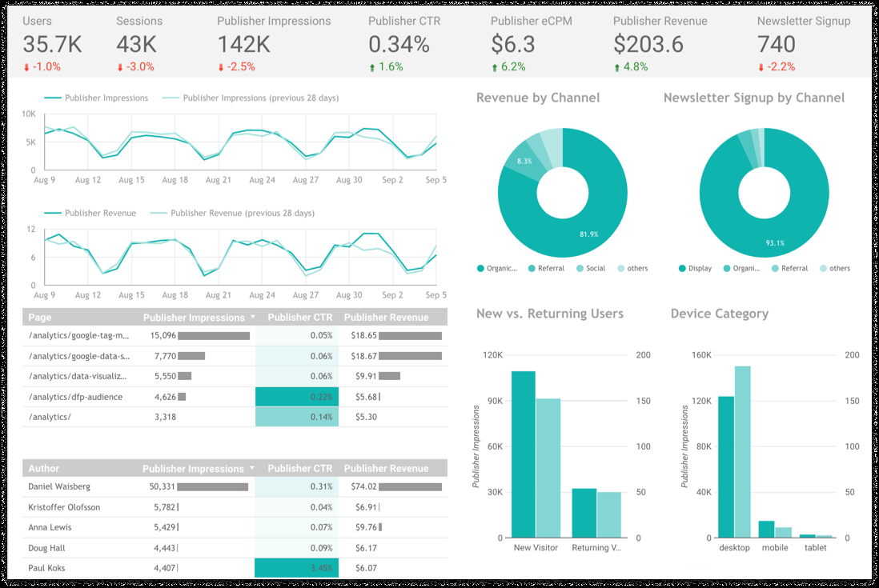This screenshot has width=879, height=588.
Task: Open sort arrow on Author table Publisher Impressions
Action: (252, 468)
